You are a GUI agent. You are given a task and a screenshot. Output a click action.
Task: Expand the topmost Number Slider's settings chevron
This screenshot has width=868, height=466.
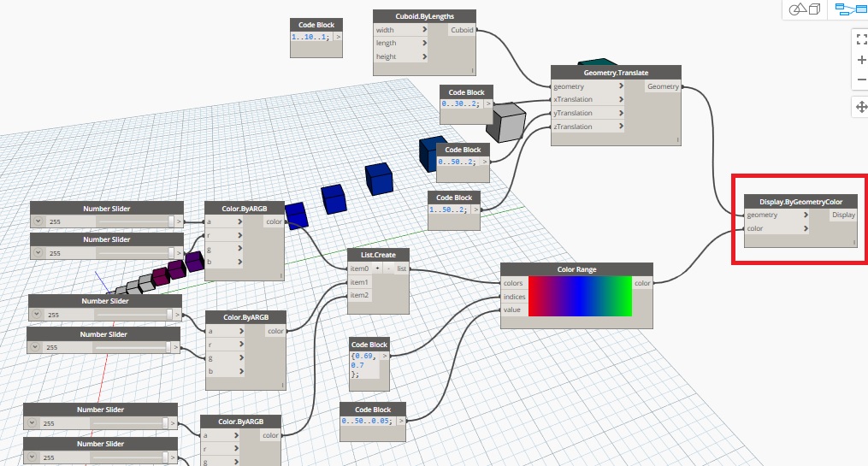click(x=38, y=221)
